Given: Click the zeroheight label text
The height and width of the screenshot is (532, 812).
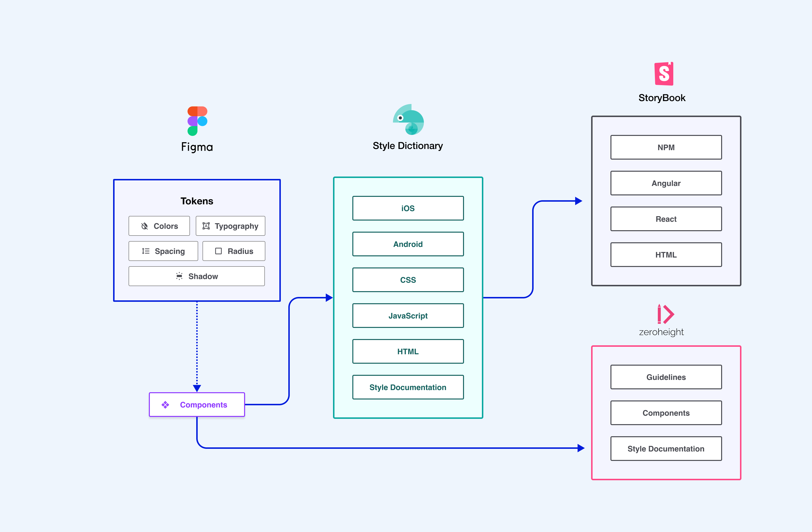Looking at the screenshot, I should [661, 332].
